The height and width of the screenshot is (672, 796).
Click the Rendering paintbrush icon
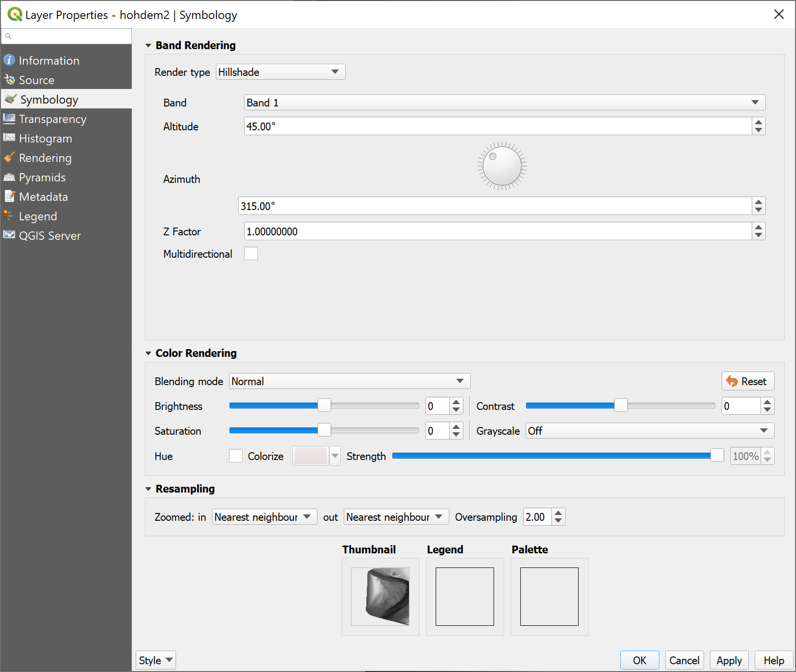click(9, 158)
